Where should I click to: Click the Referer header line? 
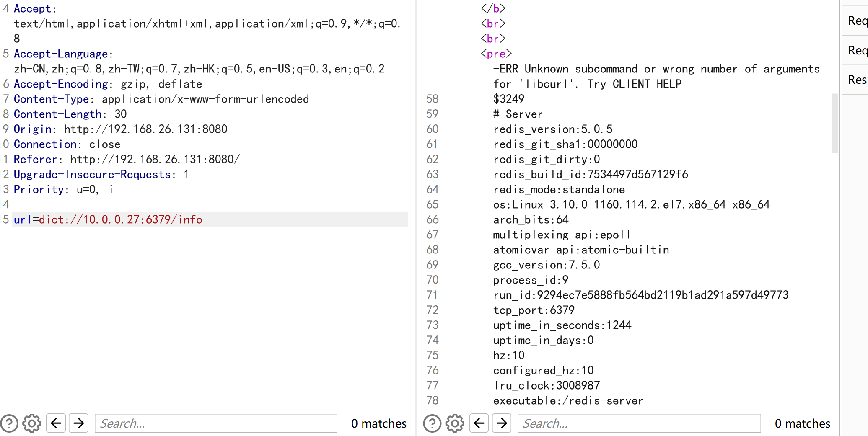tap(127, 159)
